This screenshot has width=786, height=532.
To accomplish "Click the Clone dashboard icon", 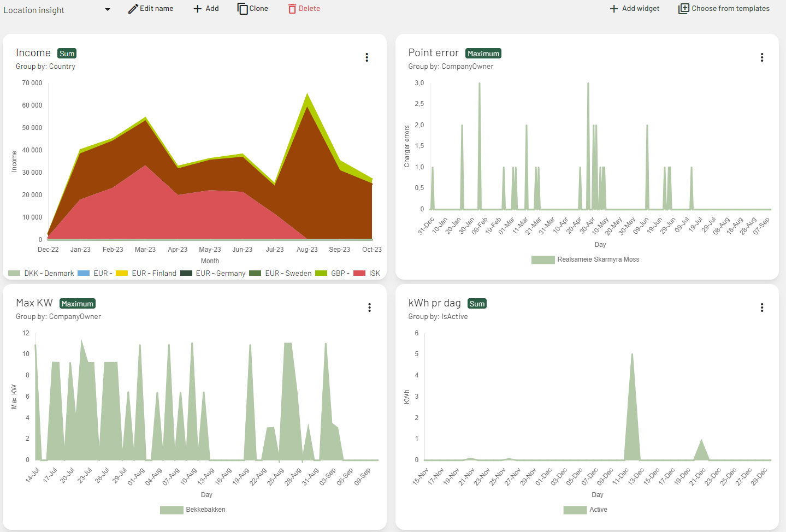I will click(243, 9).
